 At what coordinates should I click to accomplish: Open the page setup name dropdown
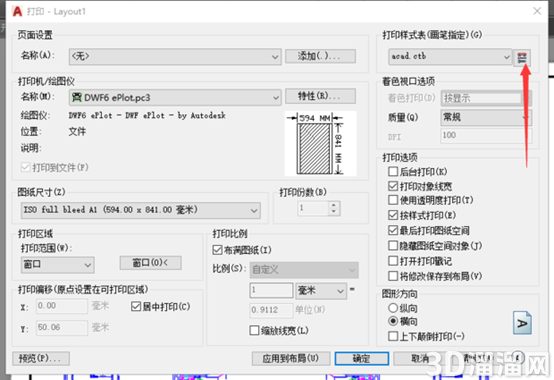[x=175, y=57]
